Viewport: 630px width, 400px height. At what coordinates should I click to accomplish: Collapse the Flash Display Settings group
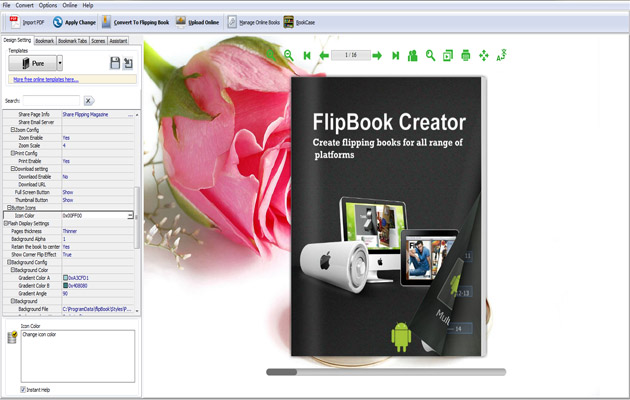(6, 223)
